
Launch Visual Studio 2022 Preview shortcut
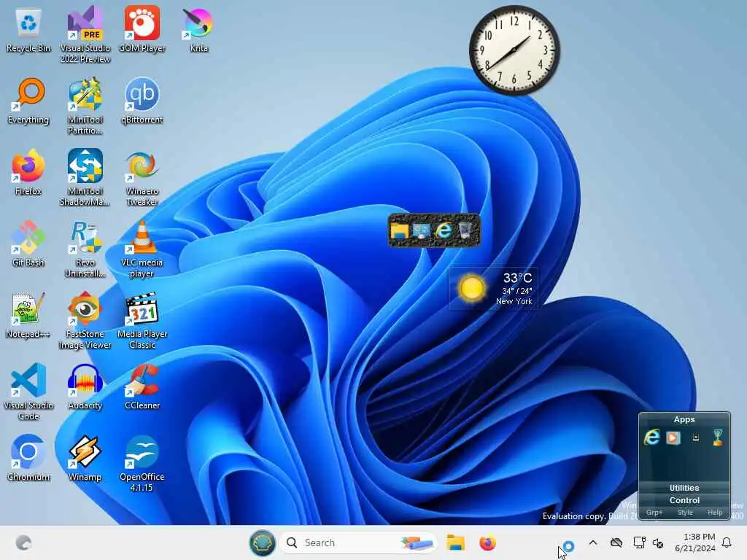pos(85,35)
